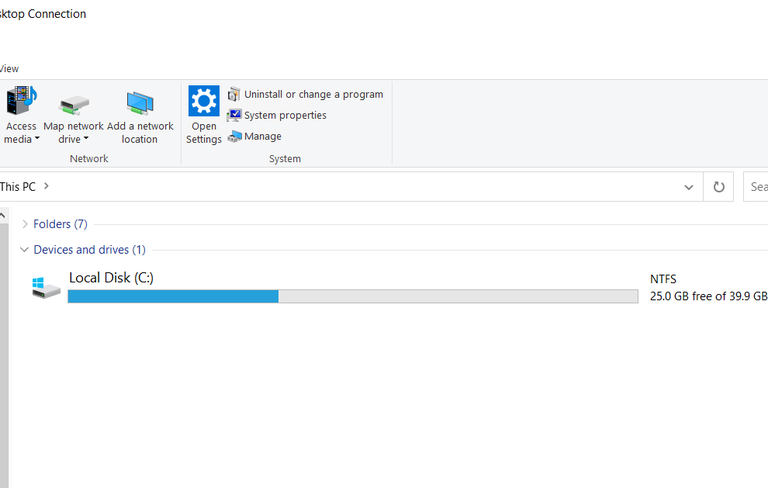
Task: Click the Uninstall or change a program label
Action: click(x=313, y=94)
